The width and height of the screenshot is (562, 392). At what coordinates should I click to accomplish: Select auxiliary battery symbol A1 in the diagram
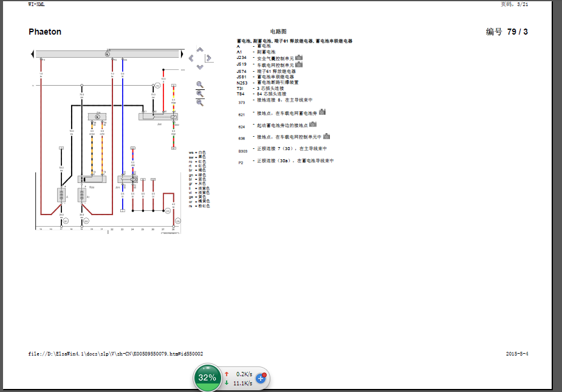click(x=82, y=195)
